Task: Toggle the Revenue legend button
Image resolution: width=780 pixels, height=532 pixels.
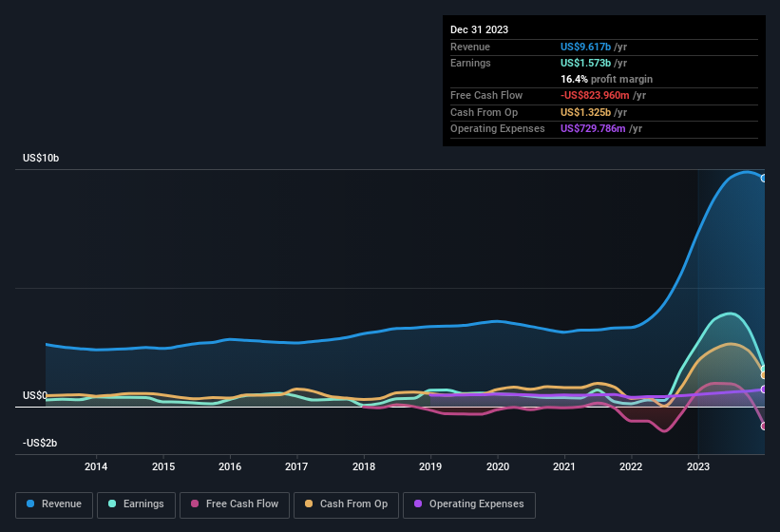Action: [x=54, y=504]
